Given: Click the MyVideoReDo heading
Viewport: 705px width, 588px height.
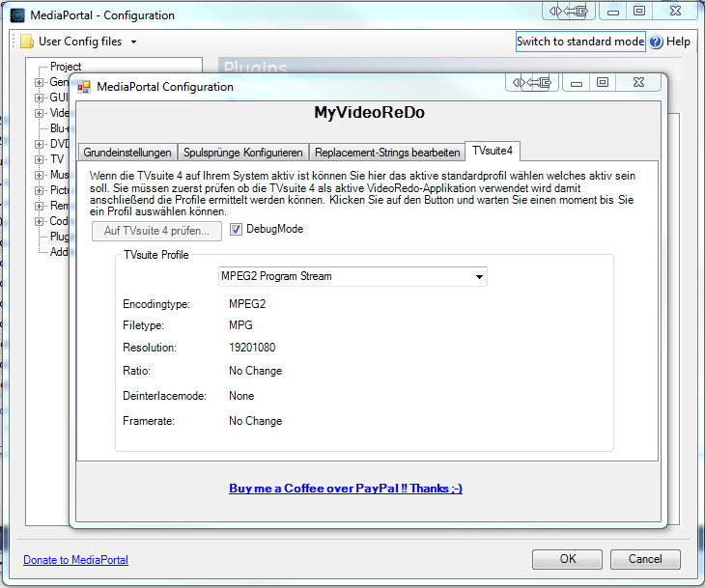Looking at the screenshot, I should (x=369, y=112).
